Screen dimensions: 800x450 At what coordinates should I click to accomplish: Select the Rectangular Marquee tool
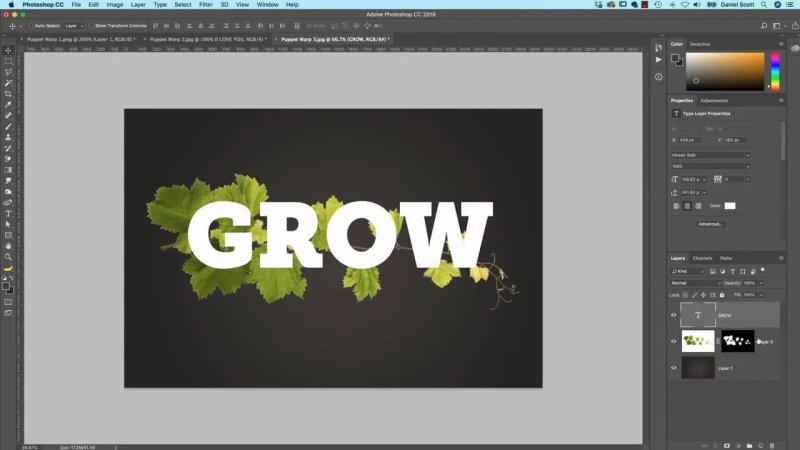8,61
